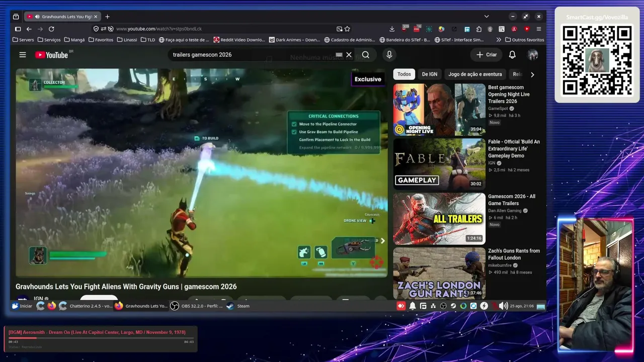The height and width of the screenshot is (362, 644).
Task: Open the Cadastro de Adminis bookmark
Action: 350,40
